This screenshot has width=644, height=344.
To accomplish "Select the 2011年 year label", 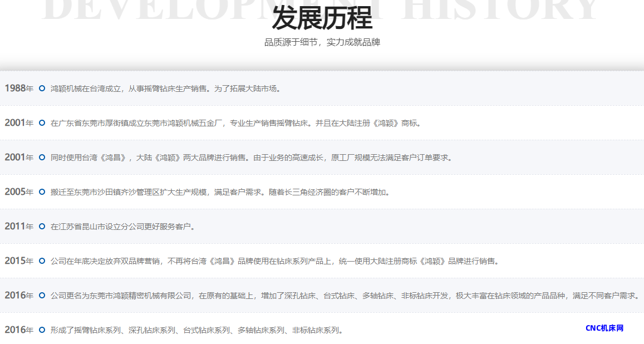I will (x=19, y=226).
